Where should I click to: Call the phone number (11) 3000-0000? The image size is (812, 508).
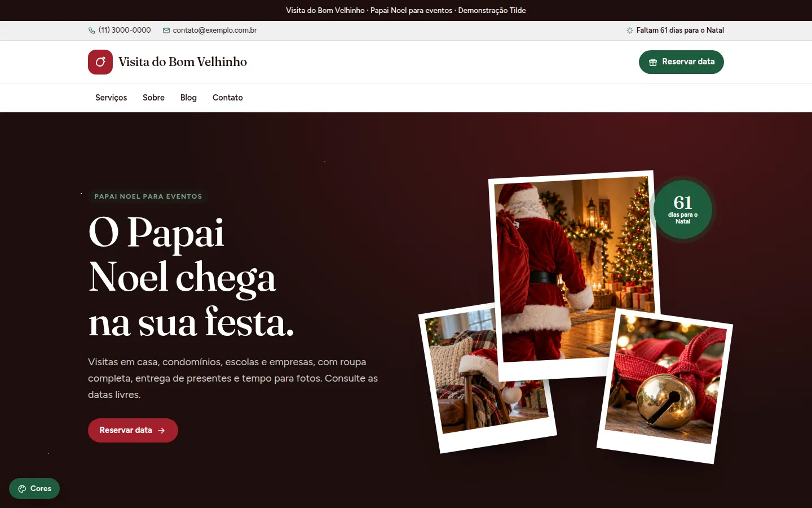pyautogui.click(x=125, y=30)
